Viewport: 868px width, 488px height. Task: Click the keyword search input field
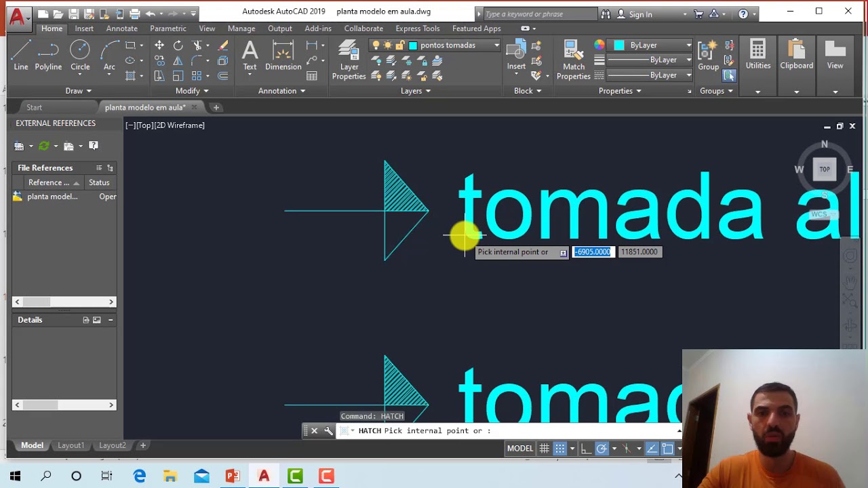540,14
